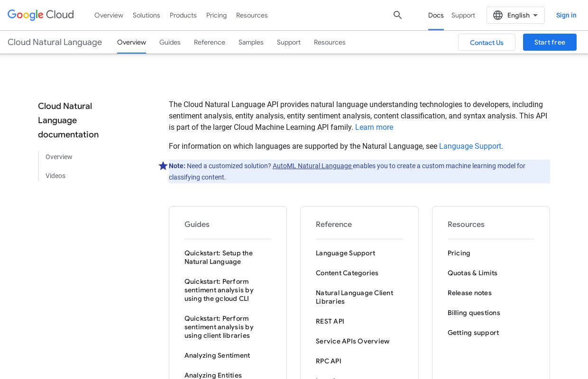Open the Products top navigation item
This screenshot has width=588, height=379.
(183, 15)
